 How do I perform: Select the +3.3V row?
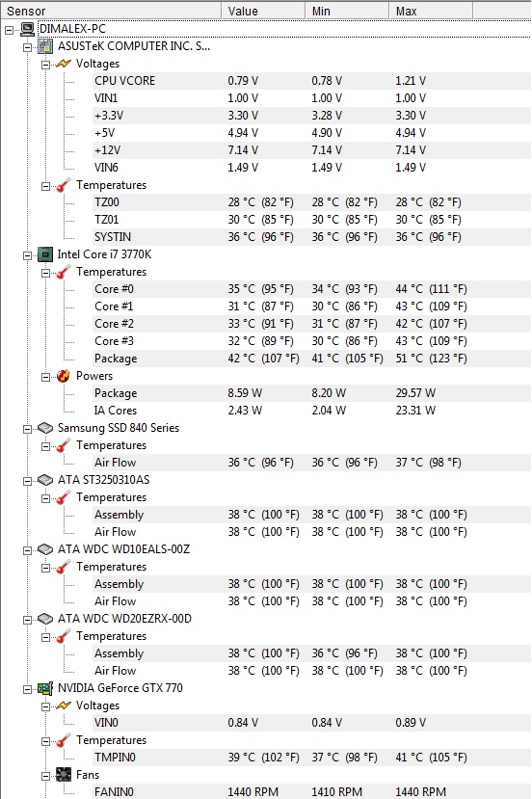pos(311,116)
